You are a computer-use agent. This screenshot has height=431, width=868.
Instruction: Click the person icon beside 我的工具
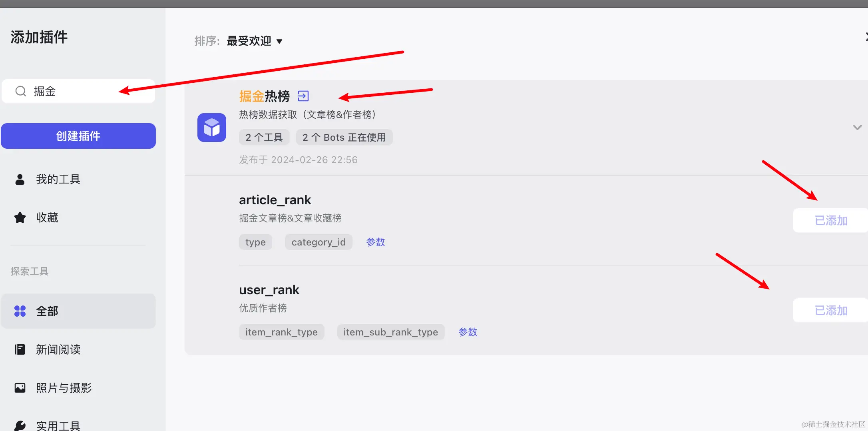tap(20, 179)
